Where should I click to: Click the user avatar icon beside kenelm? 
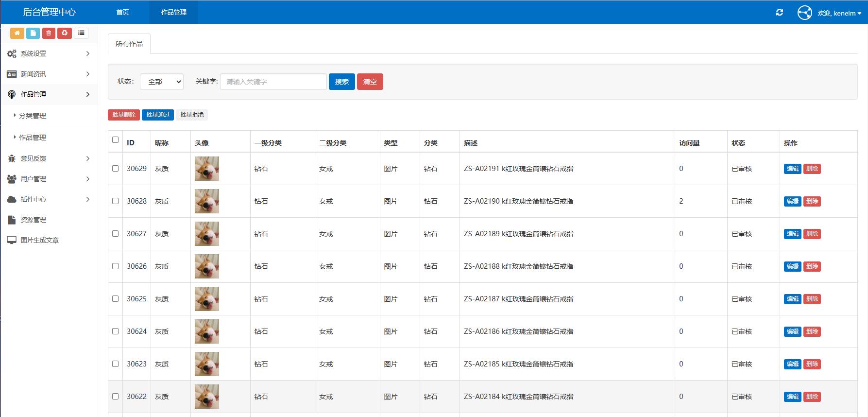pyautogui.click(x=804, y=13)
